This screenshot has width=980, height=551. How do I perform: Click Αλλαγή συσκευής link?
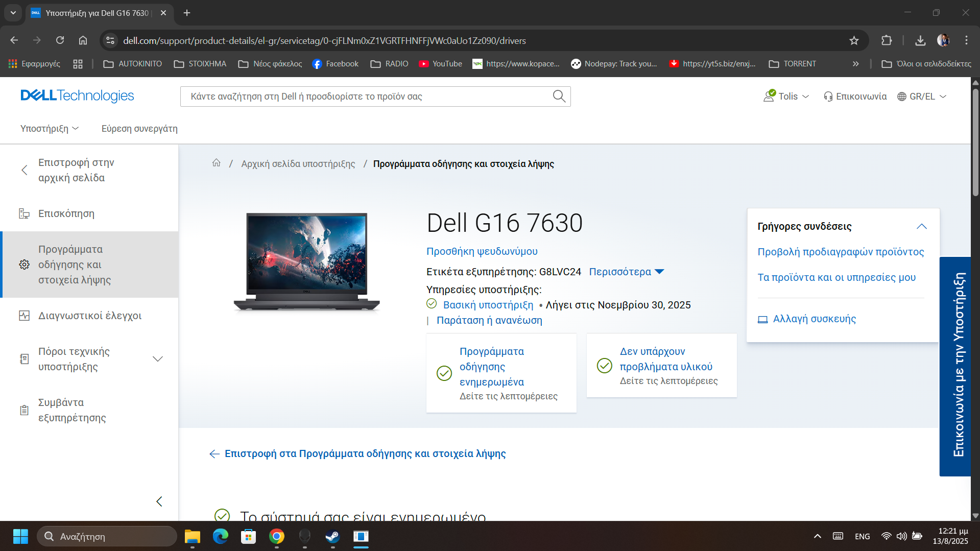807,319
